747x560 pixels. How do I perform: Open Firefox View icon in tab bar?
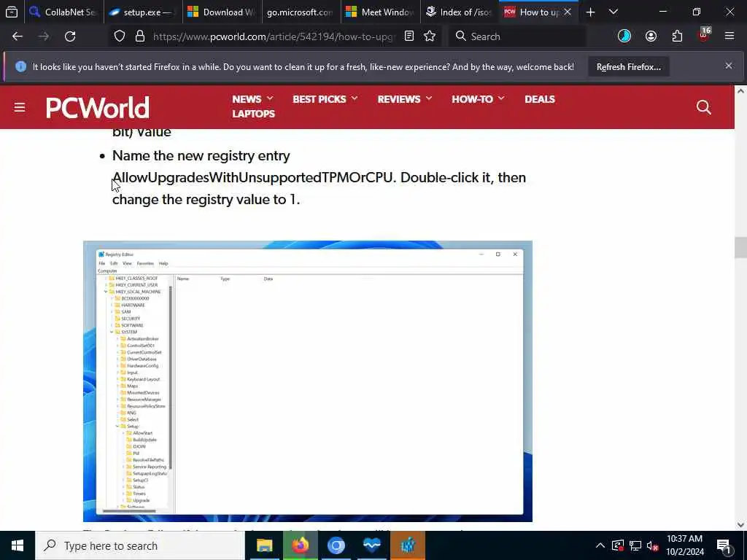pos(12,12)
